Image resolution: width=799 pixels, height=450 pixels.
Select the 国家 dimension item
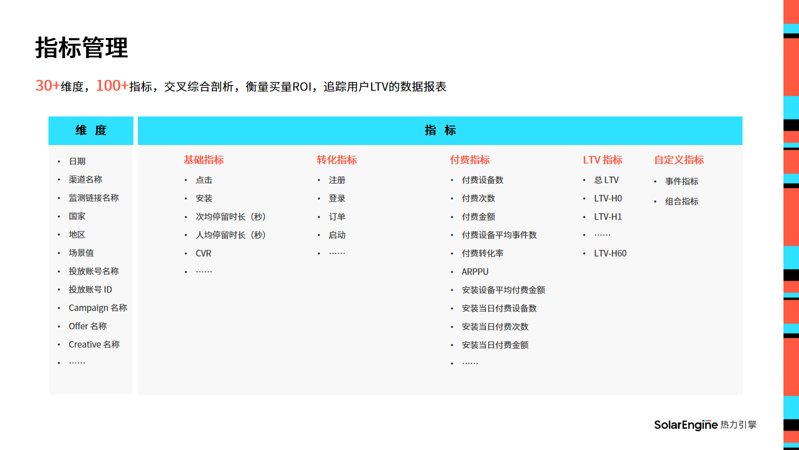77,216
